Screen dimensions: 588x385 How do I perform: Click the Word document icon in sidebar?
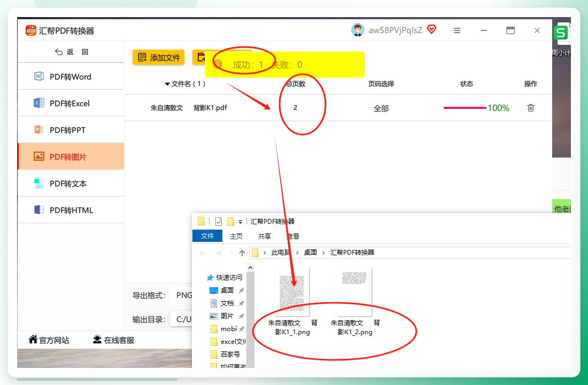[39, 76]
